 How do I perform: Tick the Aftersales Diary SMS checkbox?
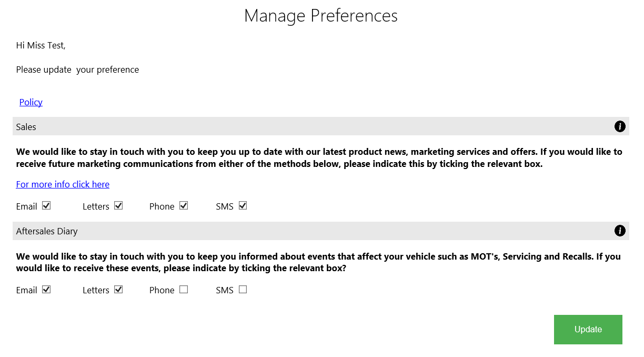243,289
